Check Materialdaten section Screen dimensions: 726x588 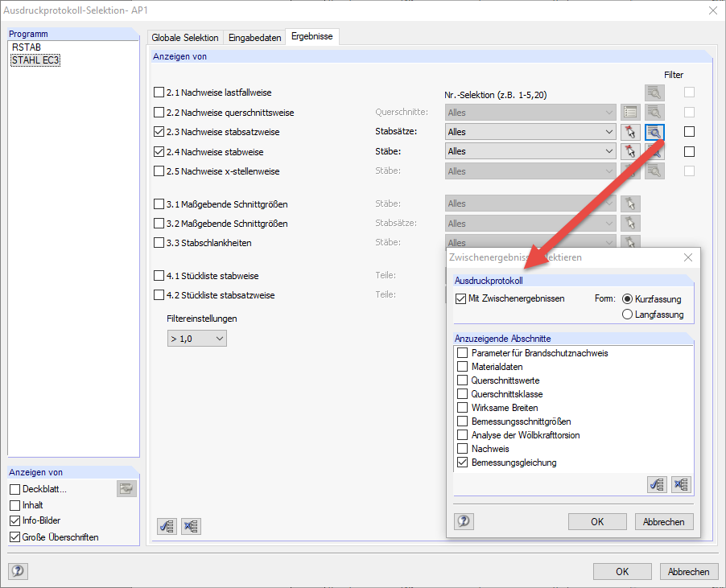pyautogui.click(x=462, y=367)
